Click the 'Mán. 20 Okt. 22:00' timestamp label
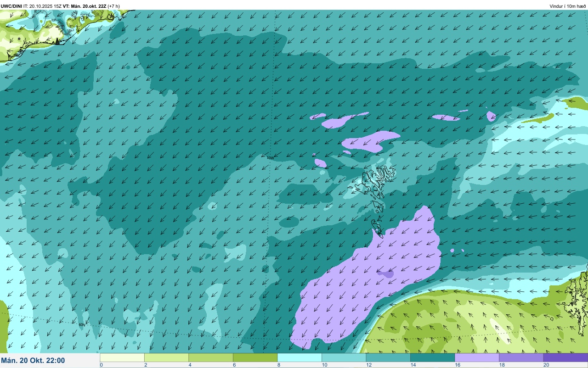Screen dimensions: 588x368 (x=33, y=361)
